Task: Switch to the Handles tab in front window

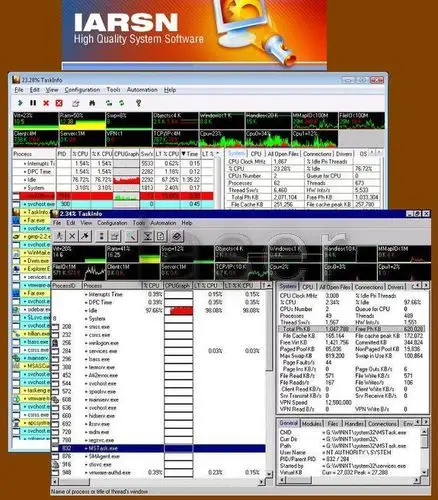Action: 354,424
